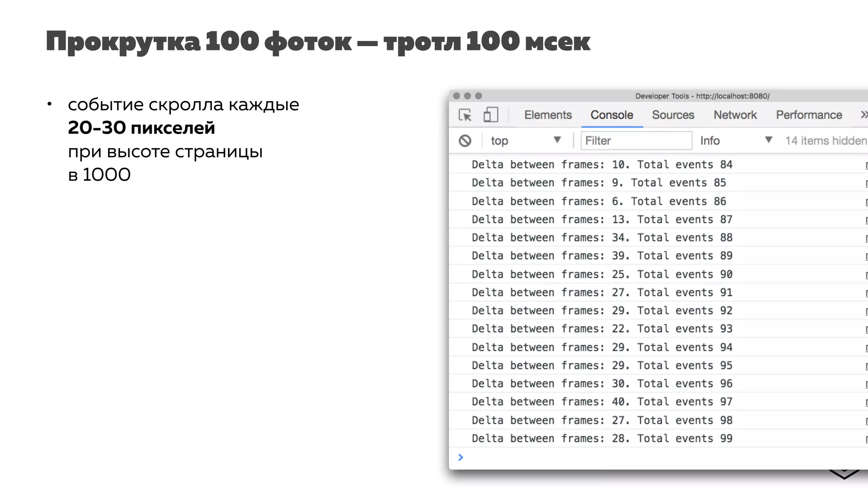Image resolution: width=868 pixels, height=488 pixels.
Task: Click the Developer Tools window title
Action: point(702,96)
